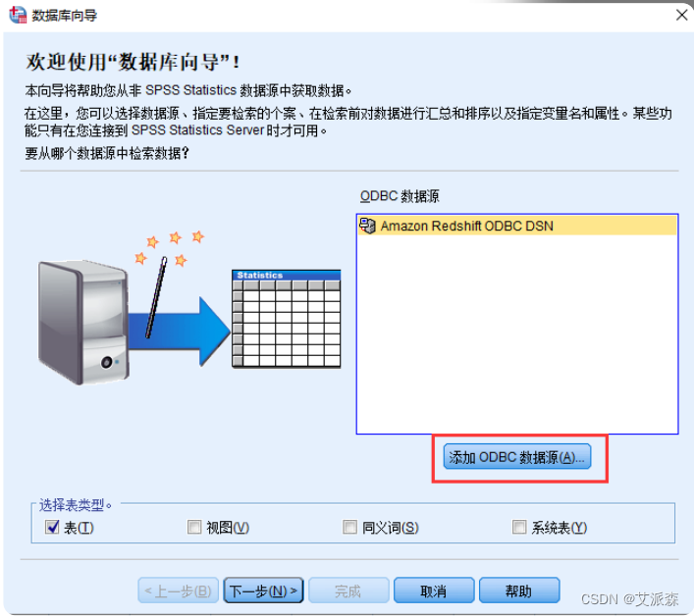Screen dimensions: 694x616
Task: Go to next step with 下一步(N)
Action: point(264,590)
